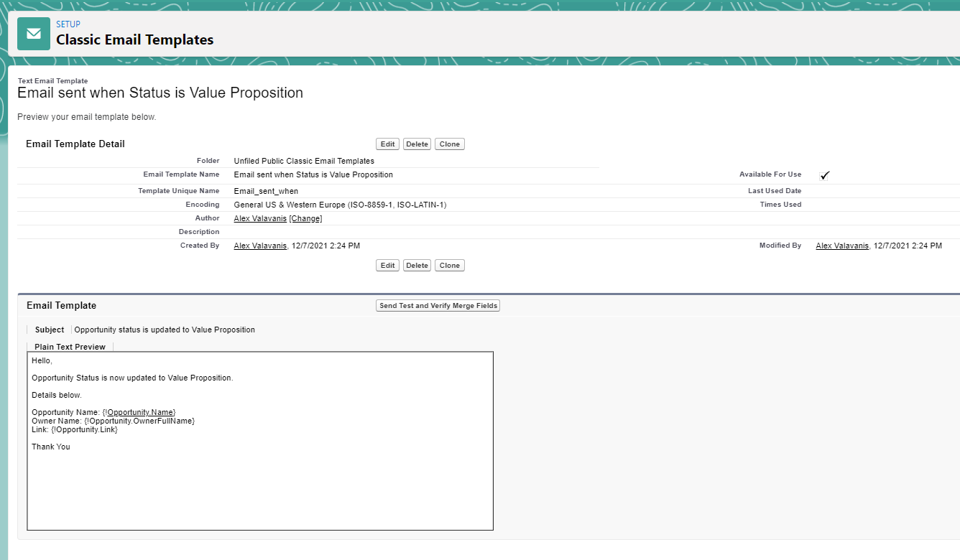Open the Created By Alex Valavanis link

pos(260,246)
